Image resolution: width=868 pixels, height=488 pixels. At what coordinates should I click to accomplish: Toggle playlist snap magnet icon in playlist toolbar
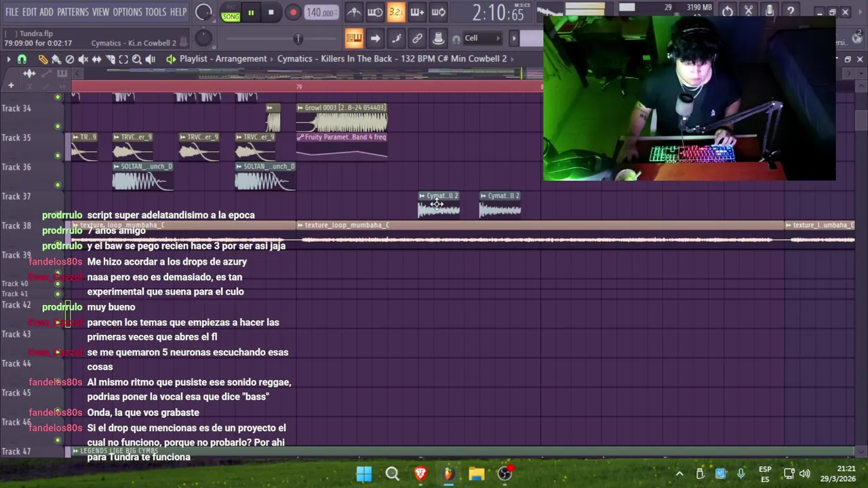click(x=22, y=59)
